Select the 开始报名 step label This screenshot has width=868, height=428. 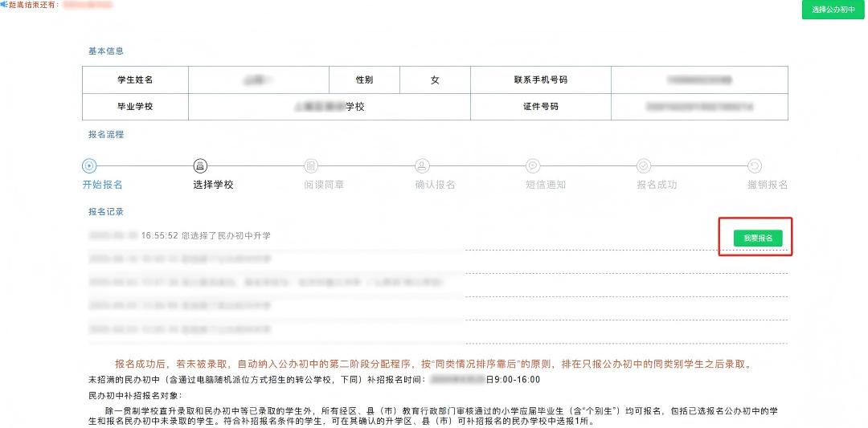coord(103,185)
